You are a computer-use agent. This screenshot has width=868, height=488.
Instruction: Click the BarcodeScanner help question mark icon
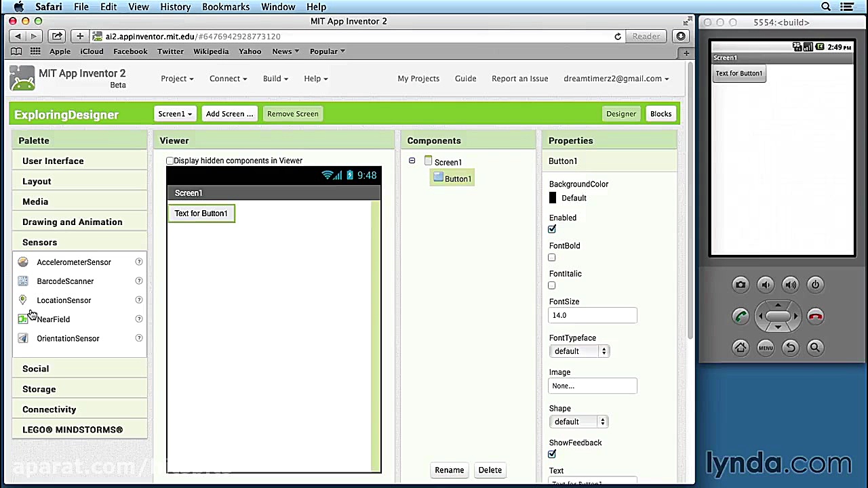(139, 281)
